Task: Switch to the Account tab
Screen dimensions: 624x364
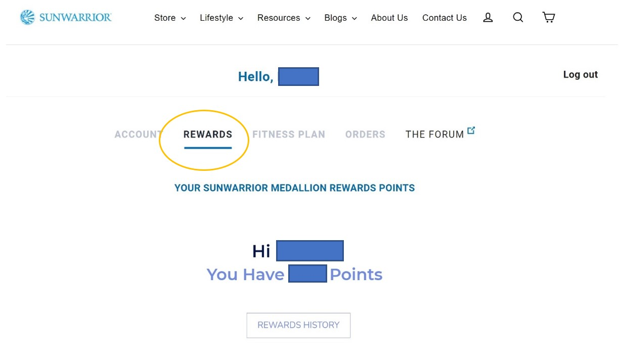Action: click(x=138, y=134)
